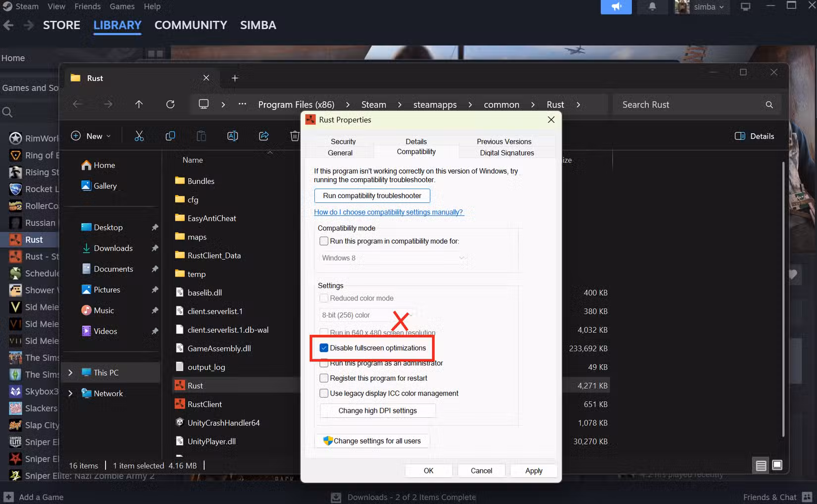Click Apply in Rust Properties
Image resolution: width=817 pixels, height=504 pixels.
pyautogui.click(x=534, y=471)
